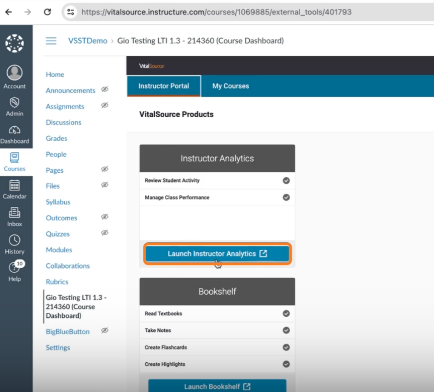This screenshot has width=434, height=392.
Task: Open Grades in course navigation
Action: click(56, 138)
